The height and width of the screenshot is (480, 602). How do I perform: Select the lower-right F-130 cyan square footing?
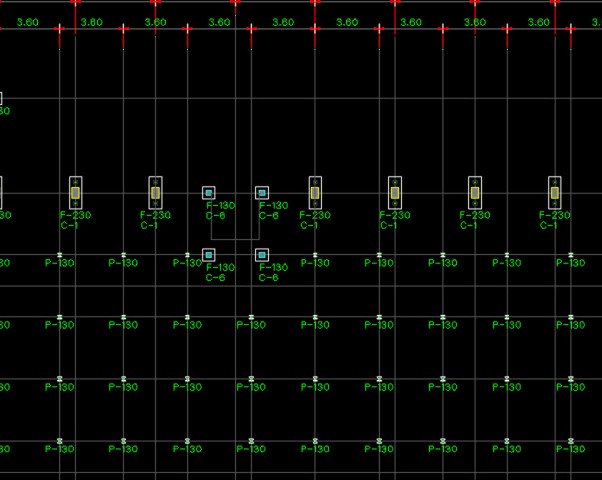coord(262,255)
